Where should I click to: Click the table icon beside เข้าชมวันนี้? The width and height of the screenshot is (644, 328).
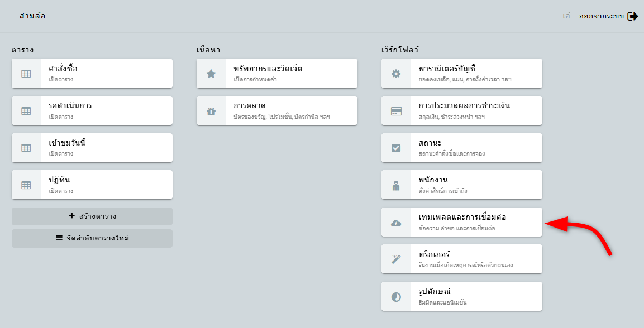pyautogui.click(x=26, y=148)
